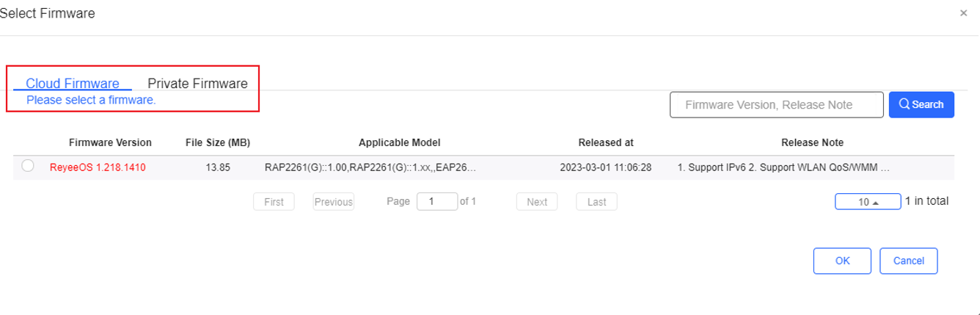This screenshot has height=315, width=980.
Task: Click the truncated RAP2261(G) applicable model text
Action: 370,167
